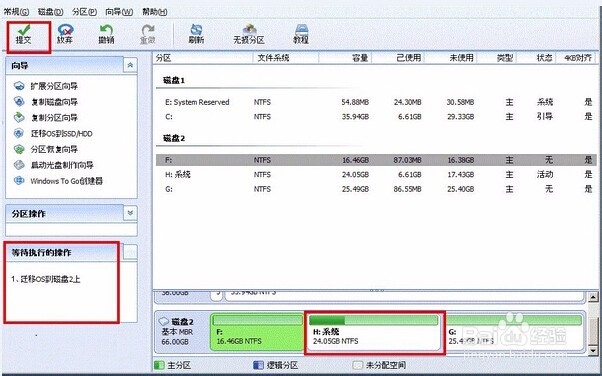The width and height of the screenshot is (602, 376).
Task: Sort by the 分区 column header
Action: 203,58
